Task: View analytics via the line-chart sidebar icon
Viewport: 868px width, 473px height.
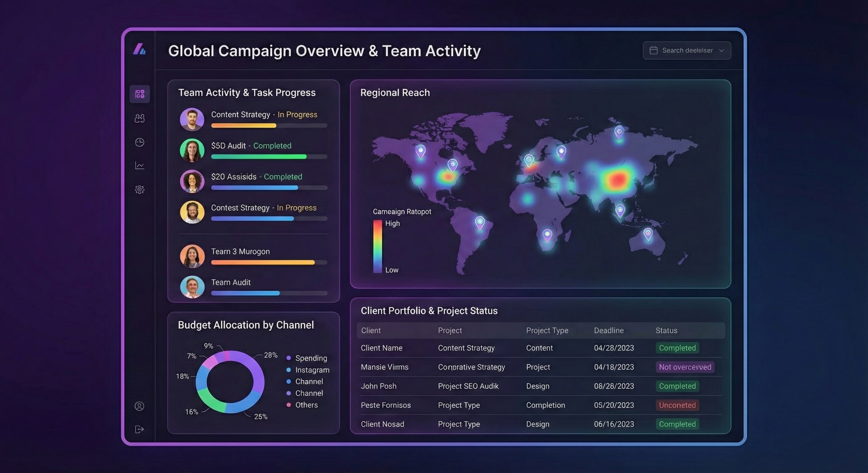Action: click(140, 165)
